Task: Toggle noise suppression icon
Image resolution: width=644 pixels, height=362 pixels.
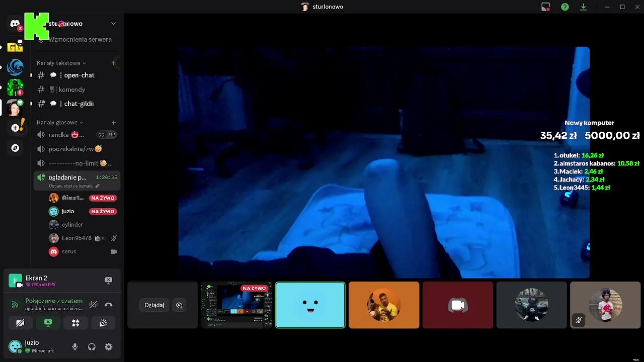Action: [94, 304]
